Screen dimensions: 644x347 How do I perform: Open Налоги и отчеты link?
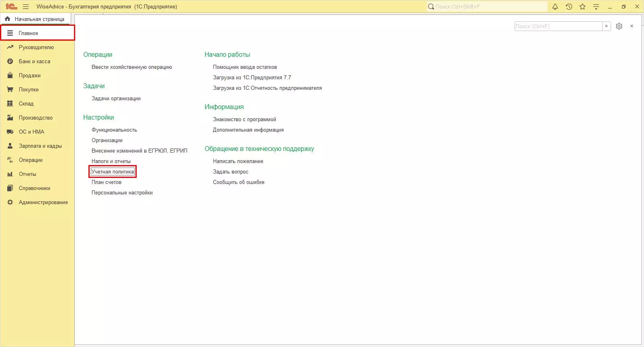click(x=111, y=161)
